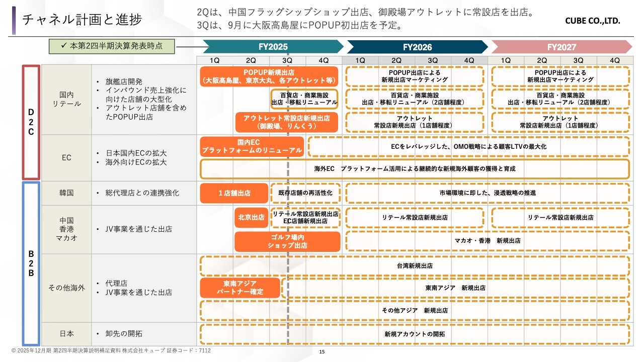Click the POPUP新規出店 (大阪高島屋…) orange box
The image size is (644, 362).
pyautogui.click(x=269, y=76)
